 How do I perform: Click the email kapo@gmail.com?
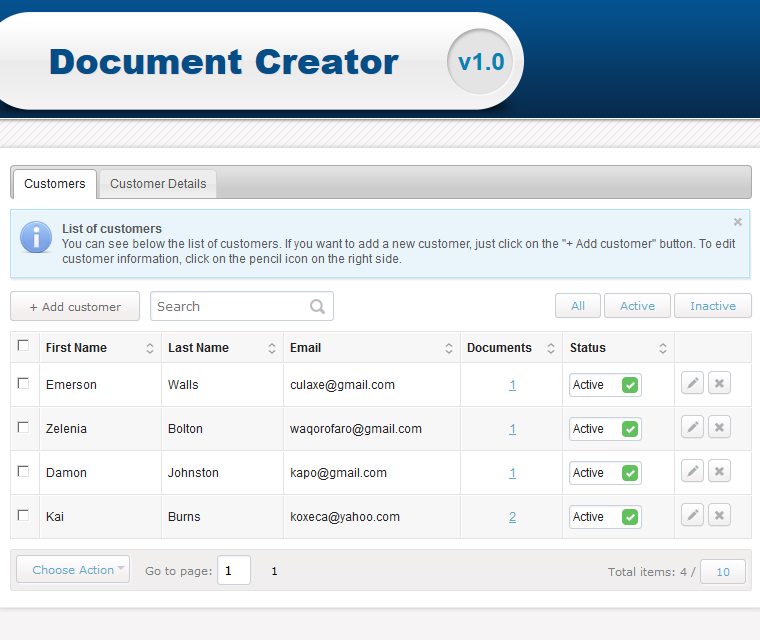(x=338, y=473)
